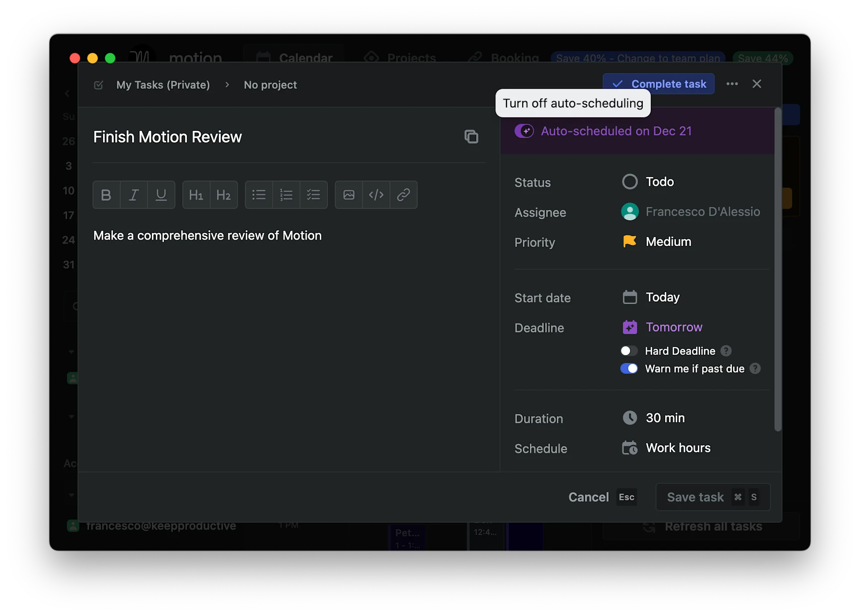Click into the task description text
Image resolution: width=860 pixels, height=616 pixels.
[x=207, y=235]
